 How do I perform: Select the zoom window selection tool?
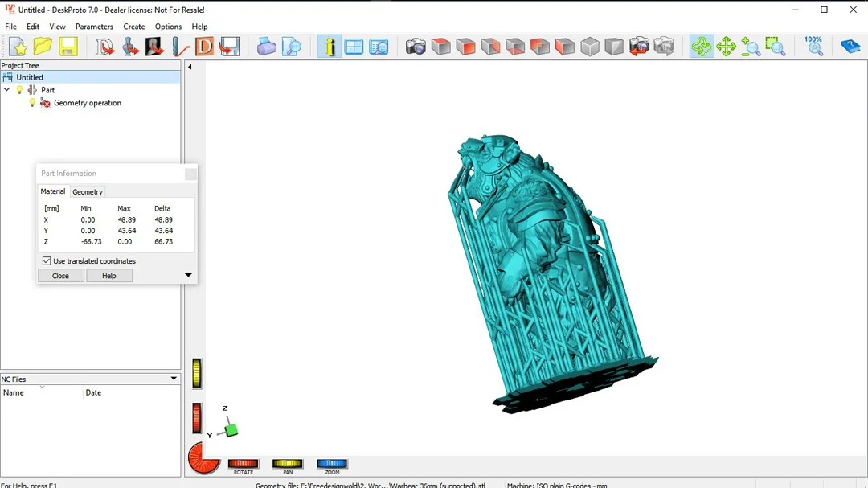click(x=776, y=47)
